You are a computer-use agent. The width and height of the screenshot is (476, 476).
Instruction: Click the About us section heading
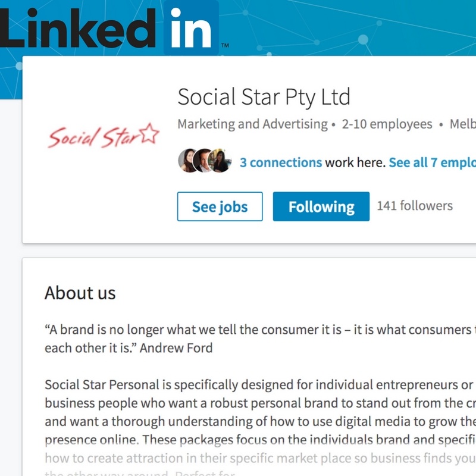tap(80, 293)
